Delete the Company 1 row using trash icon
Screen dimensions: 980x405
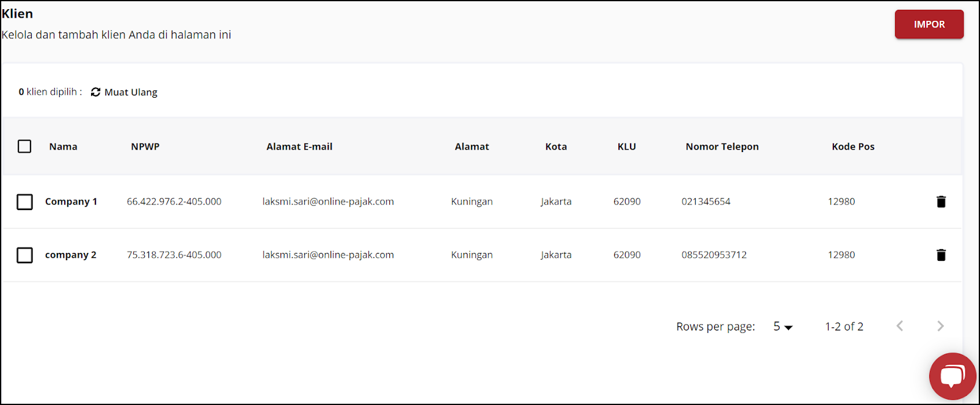tap(941, 202)
